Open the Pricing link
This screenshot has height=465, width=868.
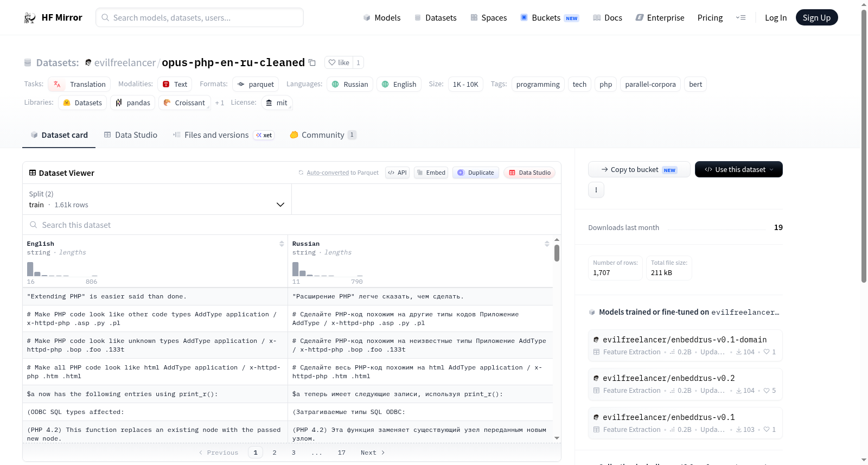710,18
